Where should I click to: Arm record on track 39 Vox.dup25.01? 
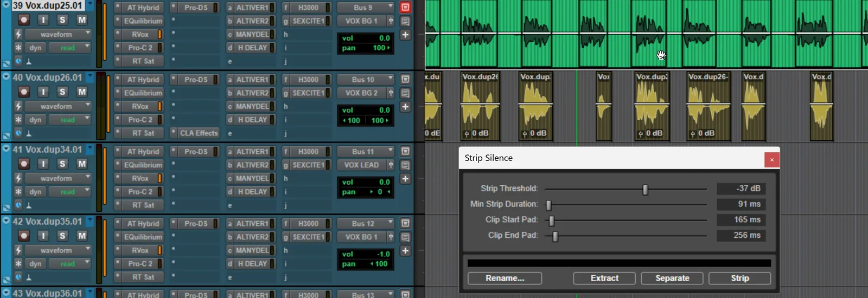click(24, 20)
